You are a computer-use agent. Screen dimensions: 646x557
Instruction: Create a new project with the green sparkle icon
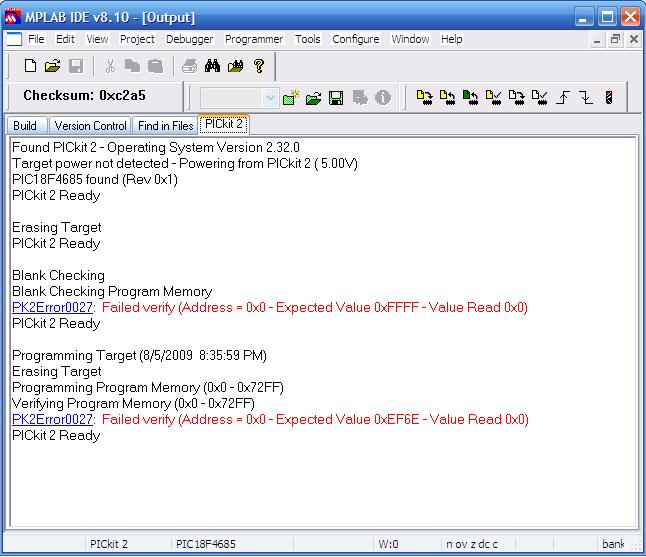(x=290, y=98)
